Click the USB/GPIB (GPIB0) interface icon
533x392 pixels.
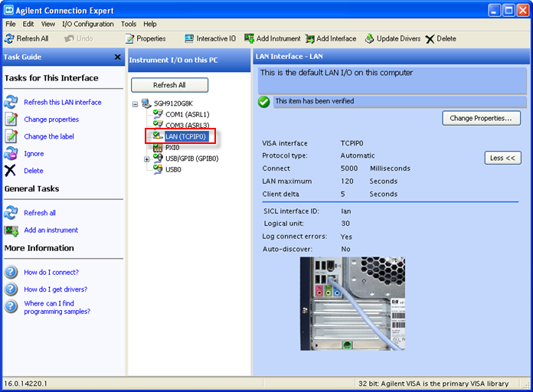[x=158, y=158]
